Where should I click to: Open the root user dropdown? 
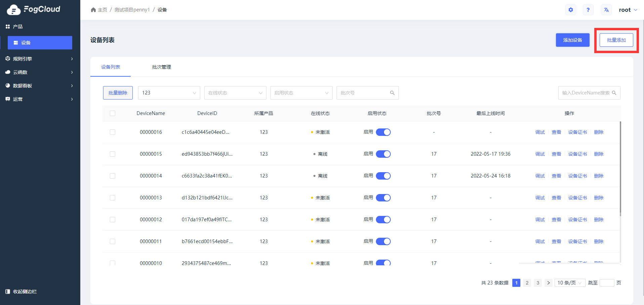tap(628, 10)
